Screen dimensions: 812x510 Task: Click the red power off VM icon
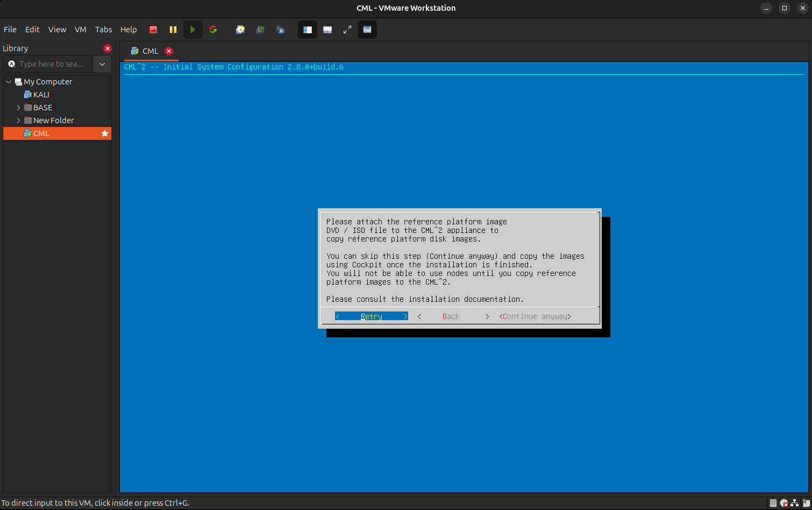[x=153, y=30]
